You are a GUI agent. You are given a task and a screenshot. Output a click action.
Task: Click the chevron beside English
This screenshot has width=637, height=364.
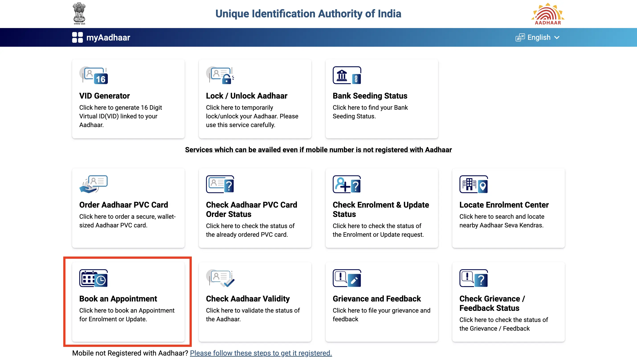(x=557, y=38)
